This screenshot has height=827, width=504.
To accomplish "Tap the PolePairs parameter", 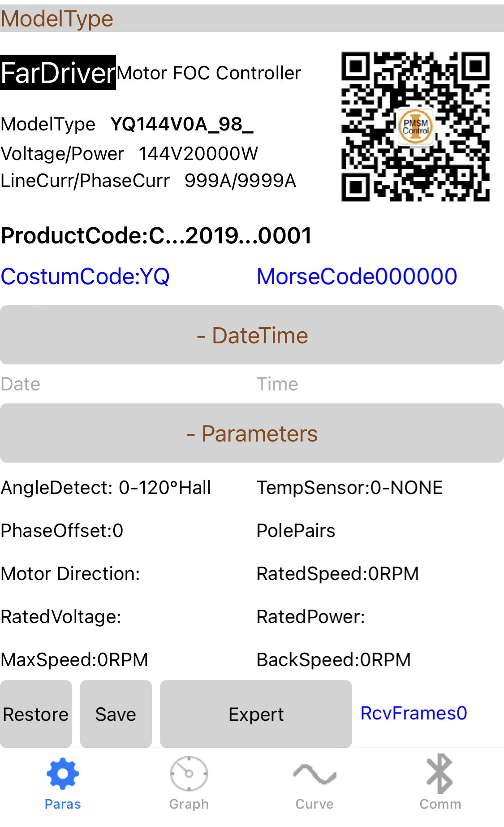I will tap(296, 531).
